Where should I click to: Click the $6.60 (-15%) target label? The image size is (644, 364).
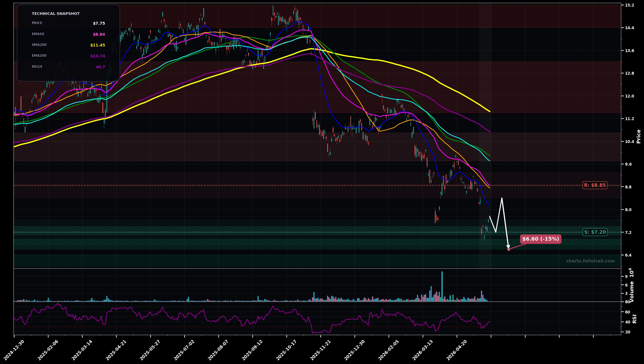pyautogui.click(x=540, y=239)
